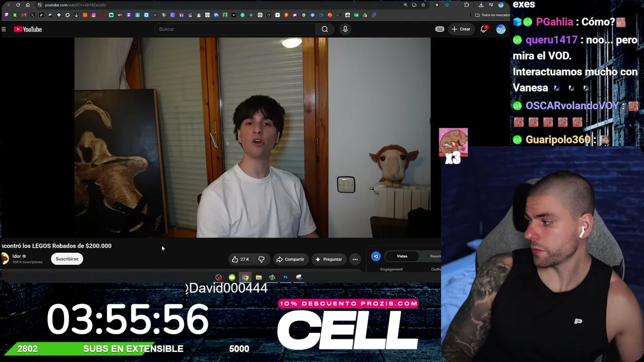This screenshot has height=362, width=644.
Task: Select the Engagement label
Action: pos(391,269)
